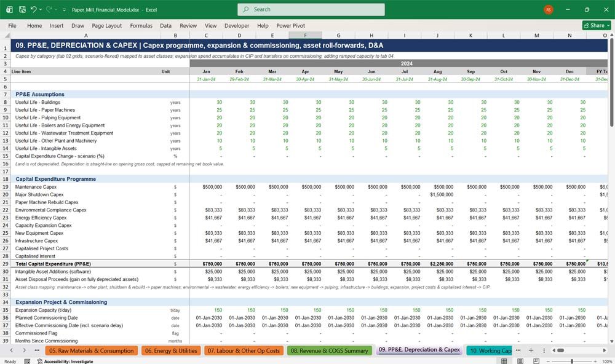Select the Capital Expenditure Programme heading cell
This screenshot has height=364, width=615.
[x=56, y=179]
